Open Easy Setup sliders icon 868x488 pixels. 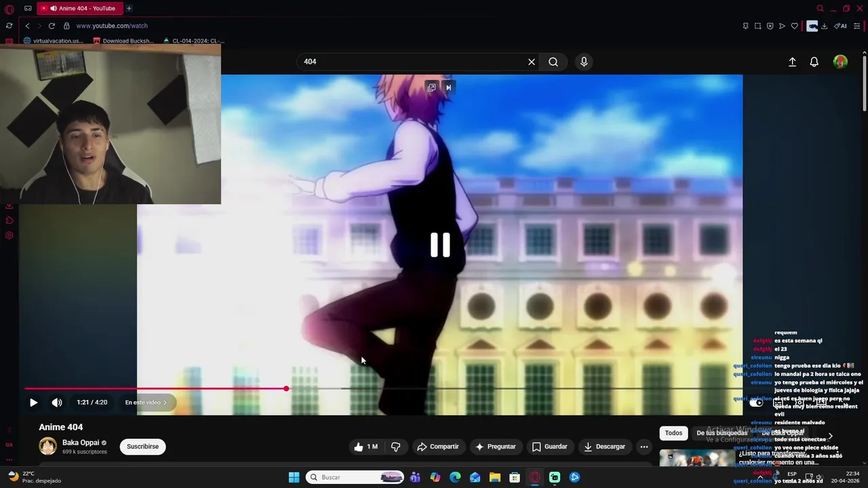(858, 26)
